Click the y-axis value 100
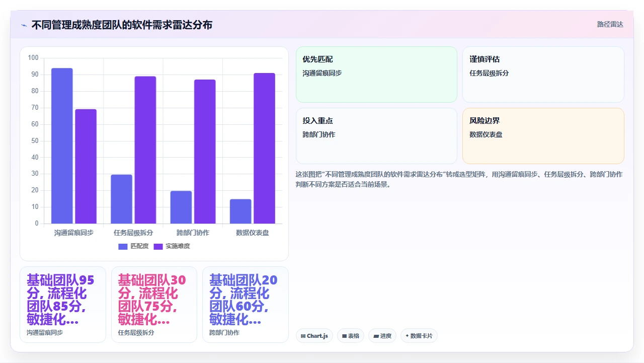The height and width of the screenshot is (363, 644). coord(33,58)
